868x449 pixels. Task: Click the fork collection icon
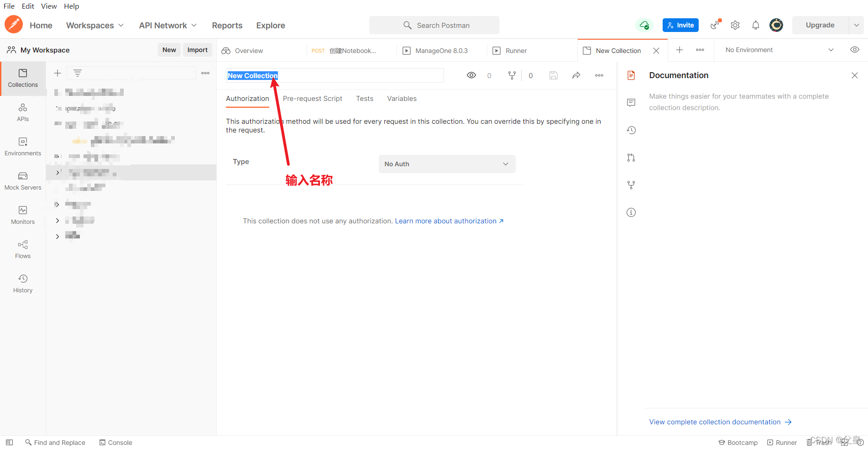click(x=512, y=75)
